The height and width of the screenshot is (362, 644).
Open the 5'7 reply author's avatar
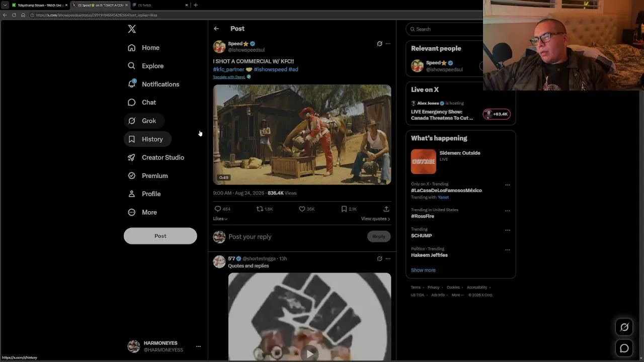point(219,261)
